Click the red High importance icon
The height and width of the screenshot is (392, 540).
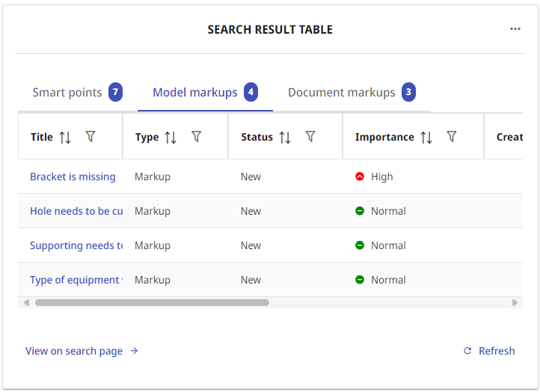[360, 177]
